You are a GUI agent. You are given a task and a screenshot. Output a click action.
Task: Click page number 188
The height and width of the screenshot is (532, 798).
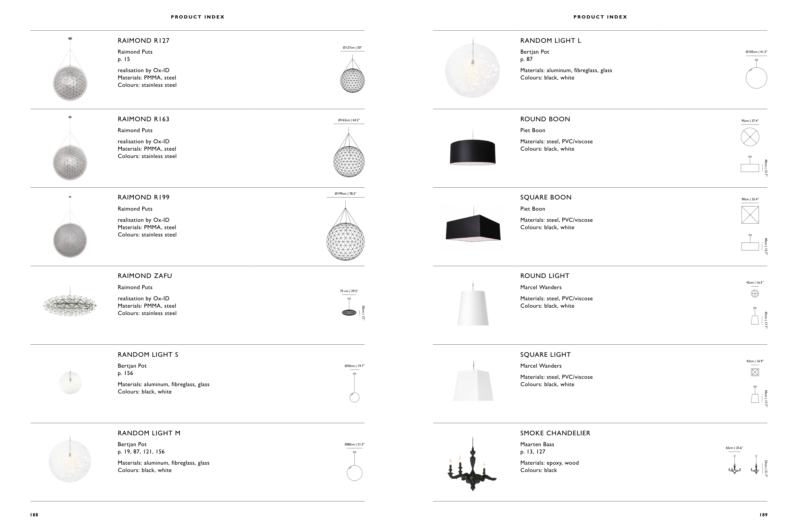click(34, 515)
